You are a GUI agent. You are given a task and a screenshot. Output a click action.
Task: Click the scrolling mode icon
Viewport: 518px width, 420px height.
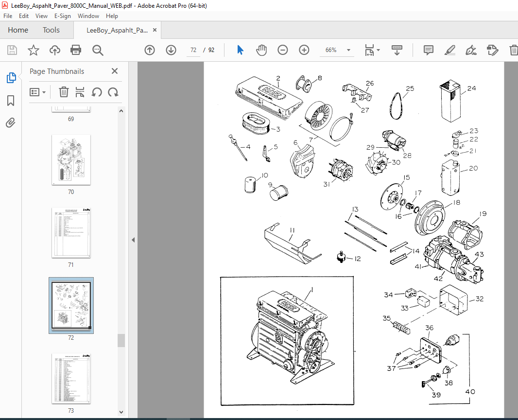click(397, 50)
